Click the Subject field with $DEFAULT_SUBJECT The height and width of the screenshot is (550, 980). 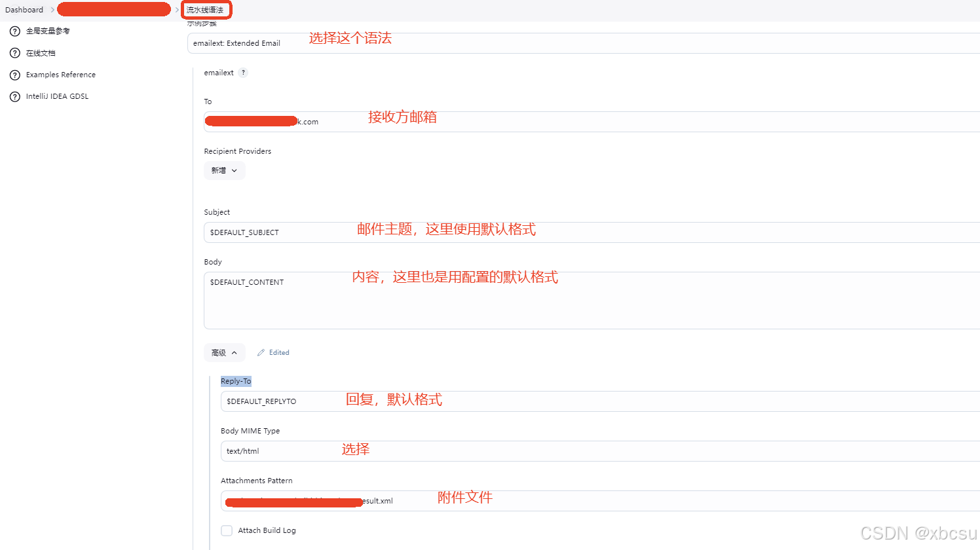click(x=592, y=232)
